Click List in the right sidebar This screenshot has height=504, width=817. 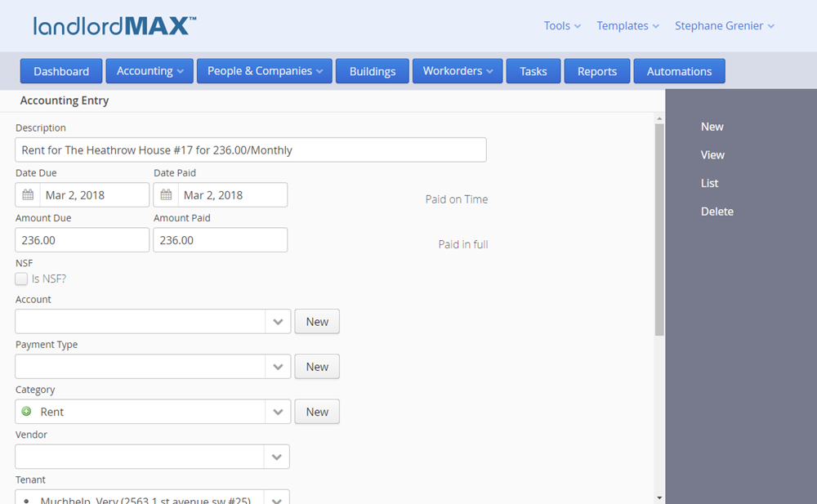(709, 183)
